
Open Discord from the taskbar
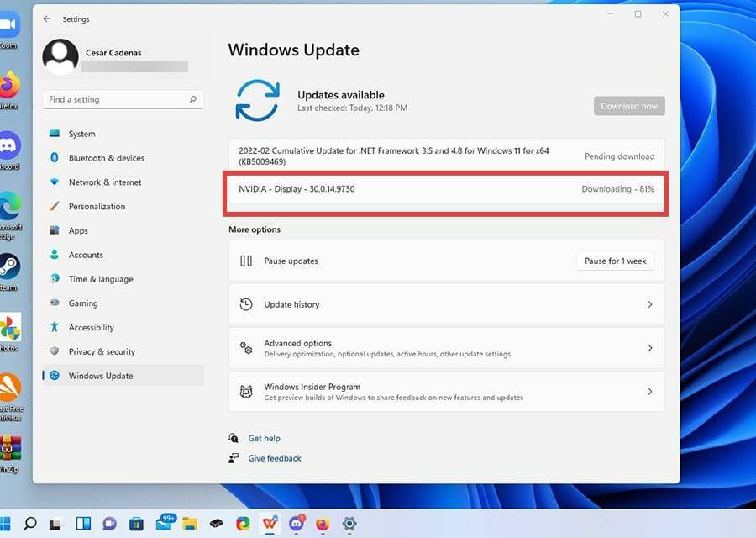point(296,525)
